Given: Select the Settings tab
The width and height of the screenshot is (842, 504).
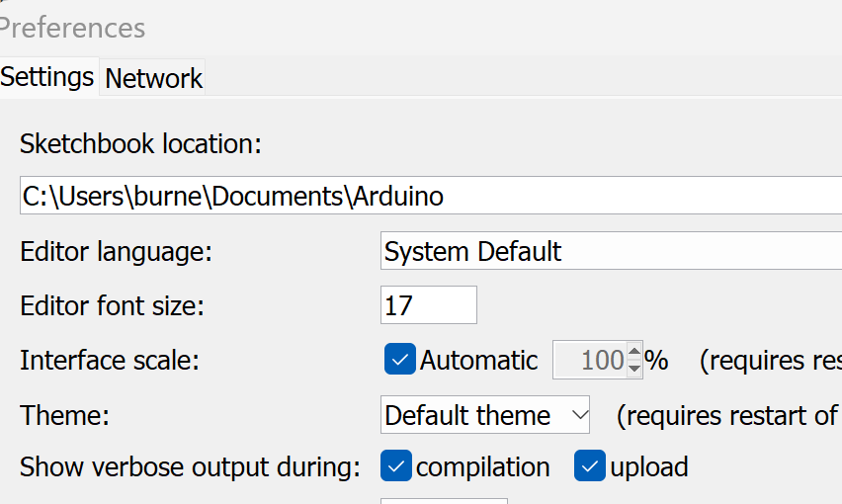Looking at the screenshot, I should [47, 76].
